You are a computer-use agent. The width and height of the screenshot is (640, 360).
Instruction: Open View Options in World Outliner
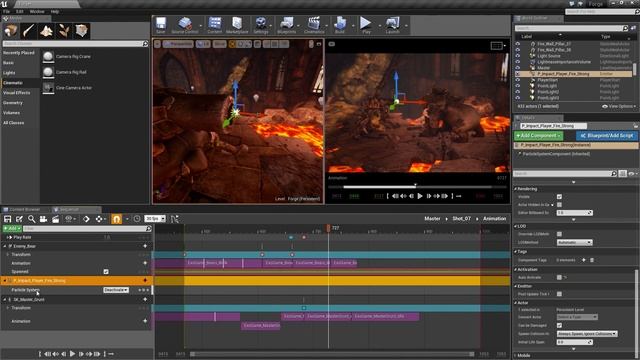619,107
